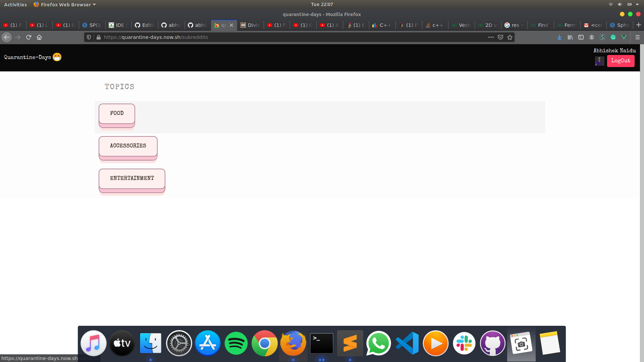The height and width of the screenshot is (362, 644).
Task: Open a new browser tab
Action: click(638, 25)
